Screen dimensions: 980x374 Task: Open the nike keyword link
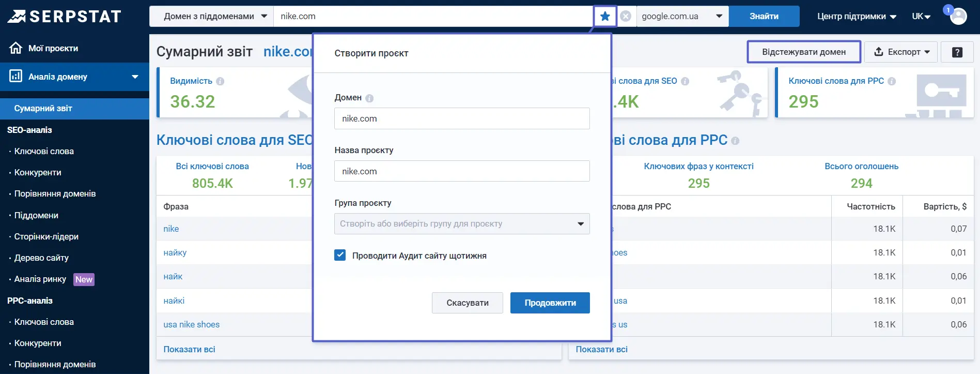click(x=171, y=229)
